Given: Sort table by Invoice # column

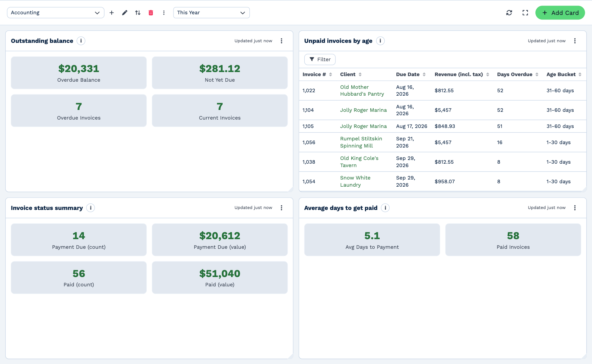Looking at the screenshot, I should 317,74.
